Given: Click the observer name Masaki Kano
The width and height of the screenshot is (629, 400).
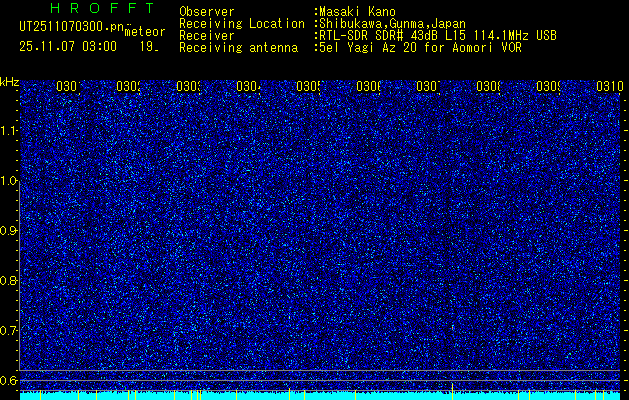Looking at the screenshot, I should [357, 12].
